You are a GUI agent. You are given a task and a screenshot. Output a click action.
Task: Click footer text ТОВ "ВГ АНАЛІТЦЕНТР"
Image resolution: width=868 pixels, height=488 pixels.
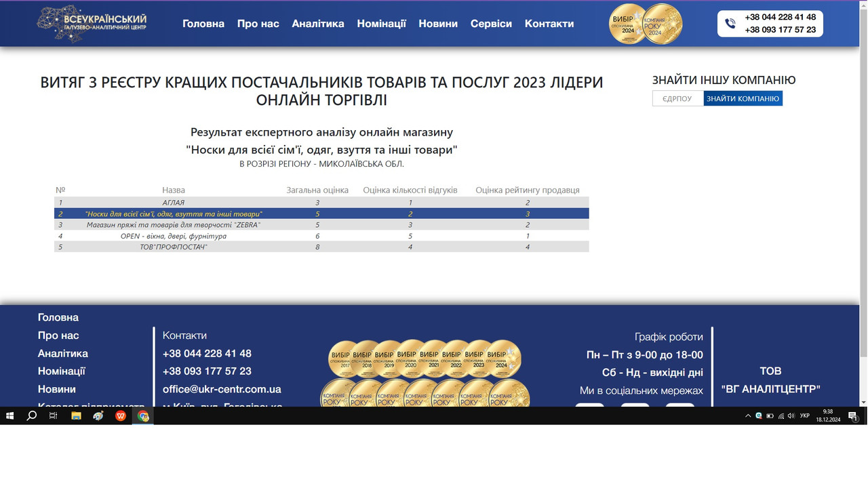(x=771, y=380)
